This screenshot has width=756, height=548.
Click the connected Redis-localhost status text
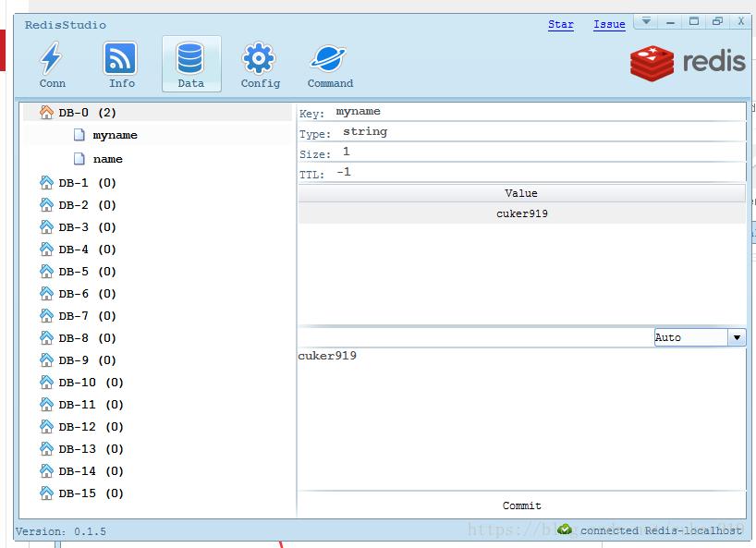[661, 530]
